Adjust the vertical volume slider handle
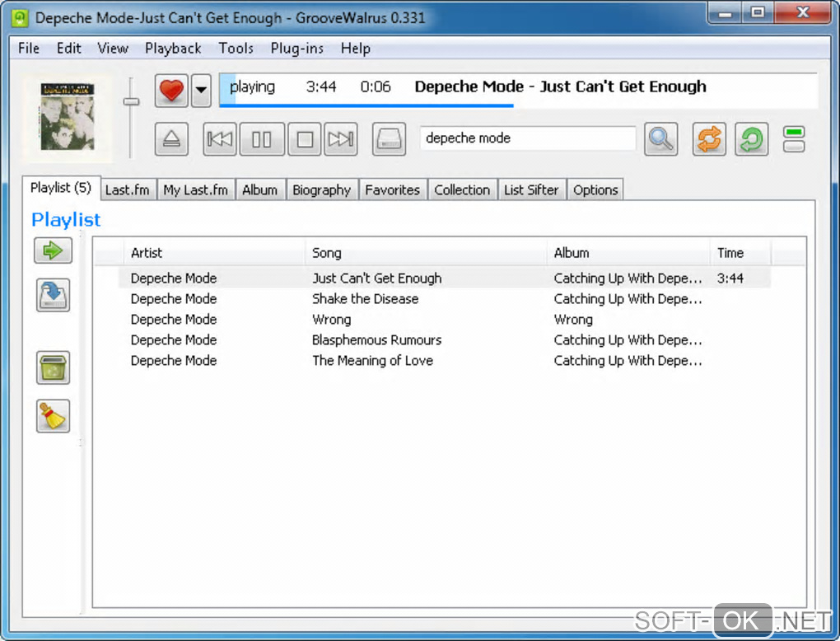Viewport: 840px width, 641px height. pyautogui.click(x=131, y=101)
